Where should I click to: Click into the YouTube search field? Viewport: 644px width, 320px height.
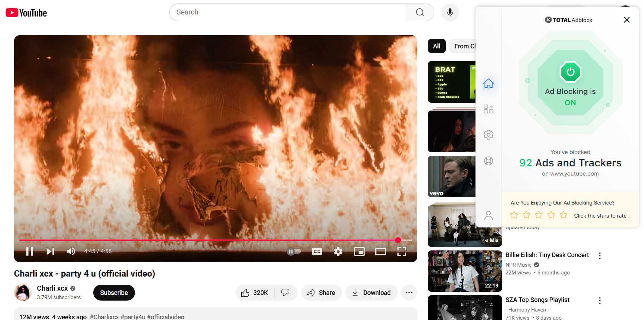[287, 12]
